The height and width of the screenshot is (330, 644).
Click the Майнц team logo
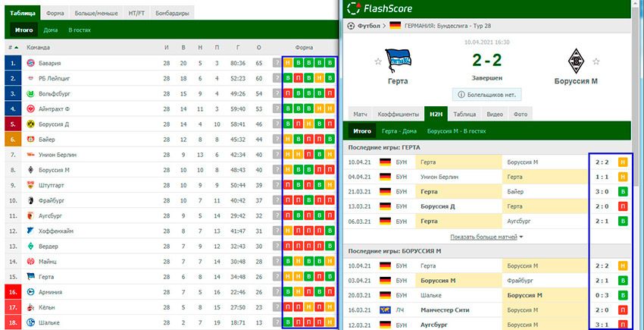[30, 262]
